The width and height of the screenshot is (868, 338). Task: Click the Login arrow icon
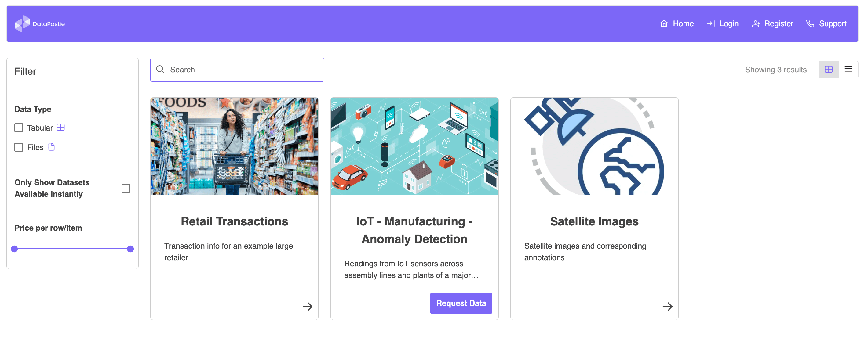pyautogui.click(x=710, y=23)
